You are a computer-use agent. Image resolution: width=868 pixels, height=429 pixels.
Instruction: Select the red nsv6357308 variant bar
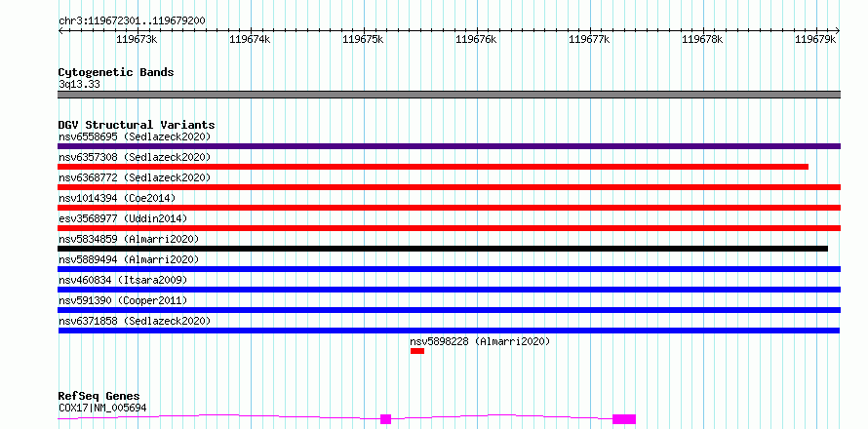pos(433,167)
